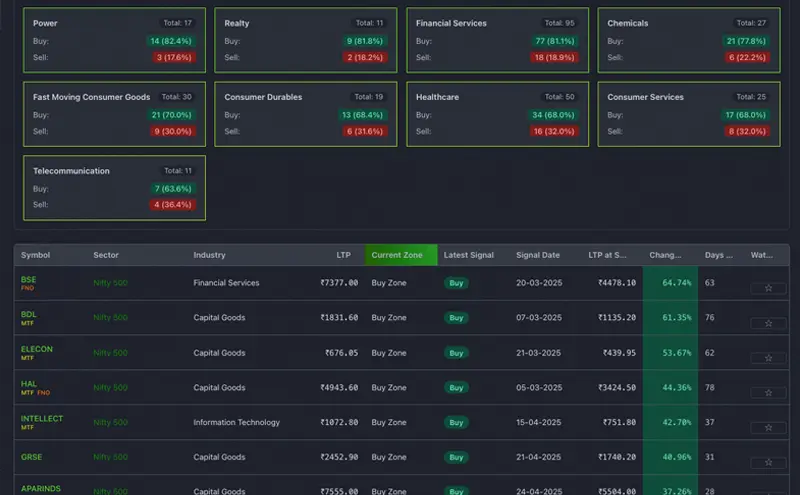800x495 pixels.
Task: Sort by the Change column header
Action: click(x=665, y=255)
